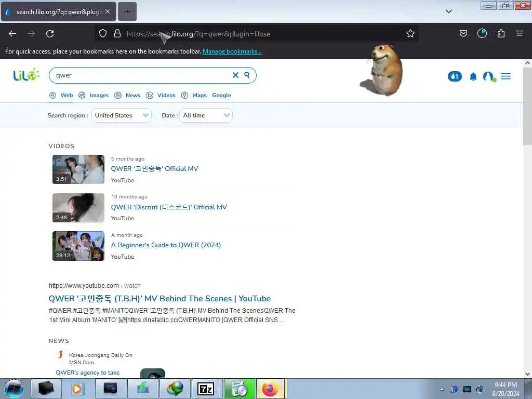This screenshot has height=399, width=532.
Task: Open QWER '고민중독' Official MV video
Action: point(154,169)
